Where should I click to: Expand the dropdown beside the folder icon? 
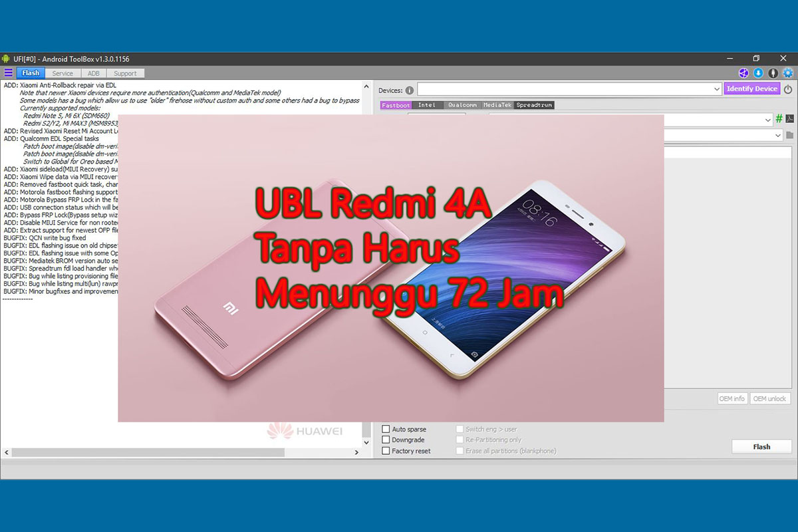(777, 135)
